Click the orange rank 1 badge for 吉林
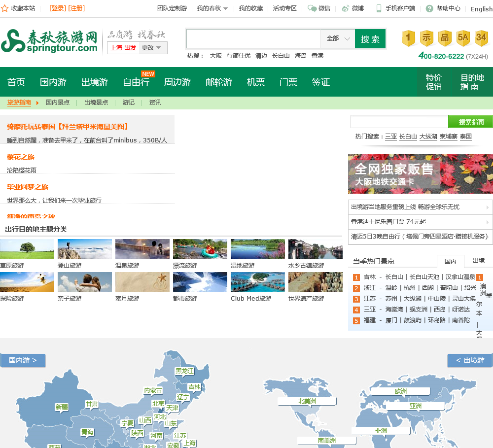The width and height of the screenshot is (493, 448). click(x=356, y=277)
